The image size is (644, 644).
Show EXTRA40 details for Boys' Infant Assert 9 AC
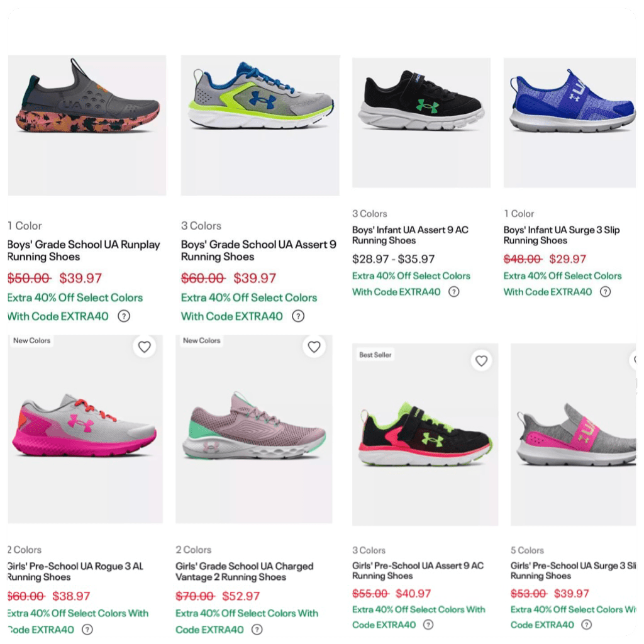[x=454, y=292]
